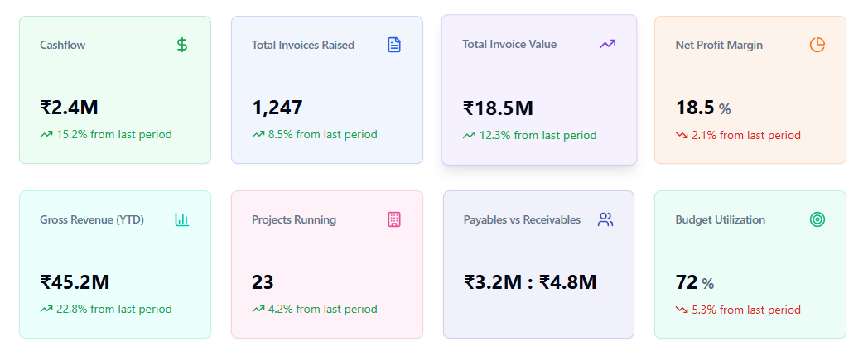Click the 18.5 % profit margin figure
The image size is (868, 356).
(703, 108)
